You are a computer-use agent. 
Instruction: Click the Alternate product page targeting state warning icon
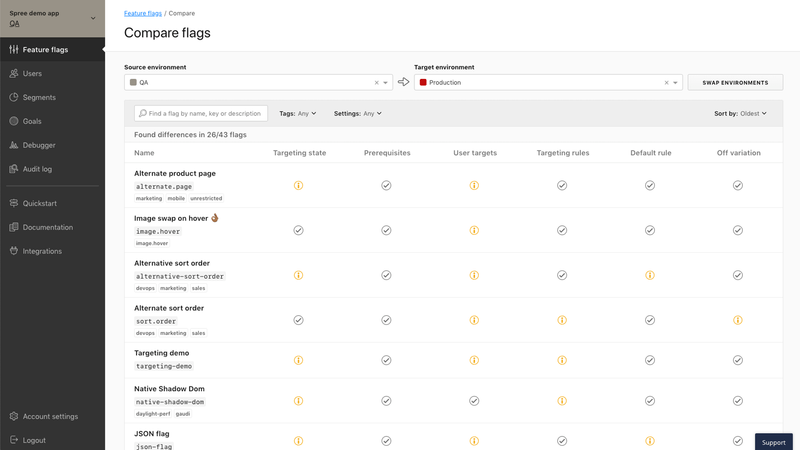tap(298, 185)
